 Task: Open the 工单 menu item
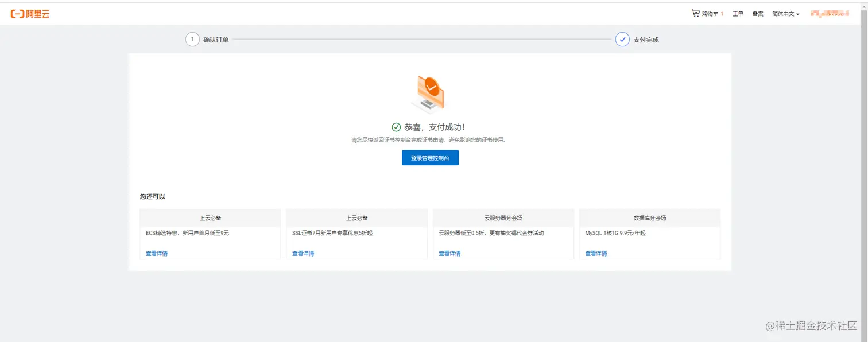[738, 14]
